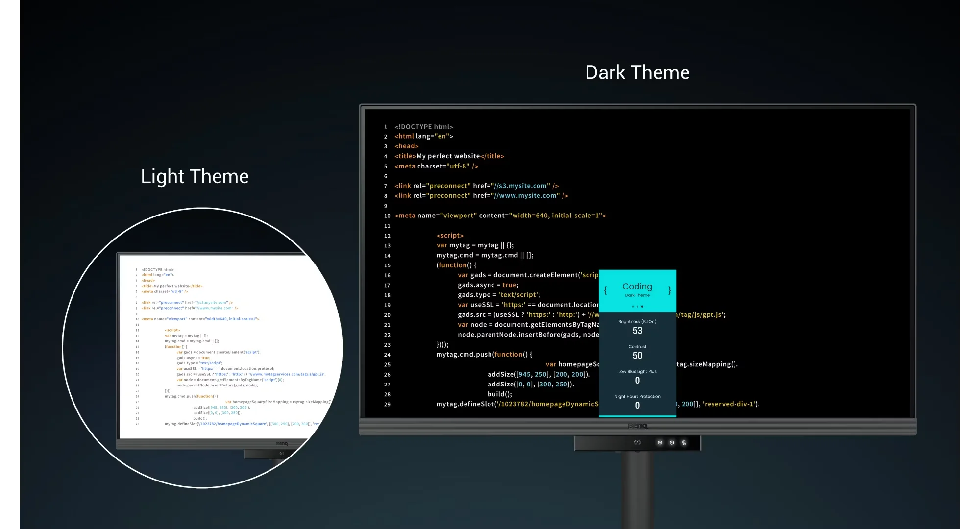This screenshot has height=529, width=980.
Task: Select the left brace arrow beside Coding
Action: coord(605,290)
